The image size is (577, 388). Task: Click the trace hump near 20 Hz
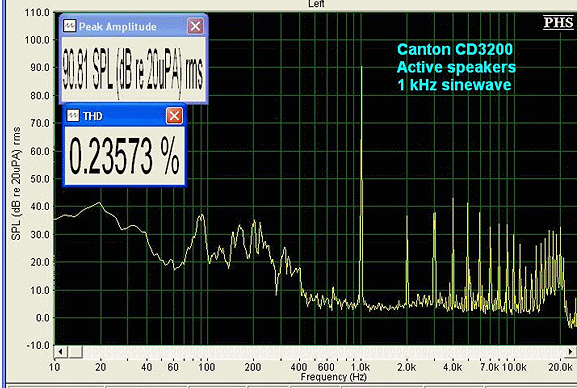pyautogui.click(x=99, y=203)
